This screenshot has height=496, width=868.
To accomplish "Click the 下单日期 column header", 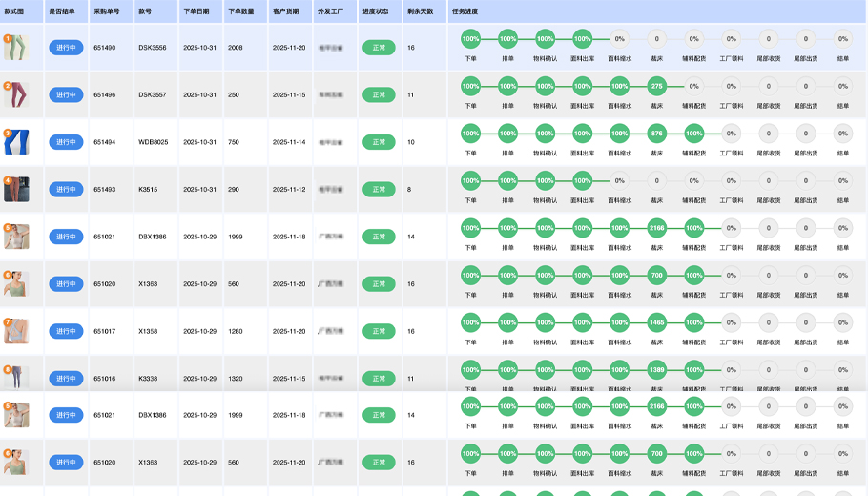I will click(196, 11).
